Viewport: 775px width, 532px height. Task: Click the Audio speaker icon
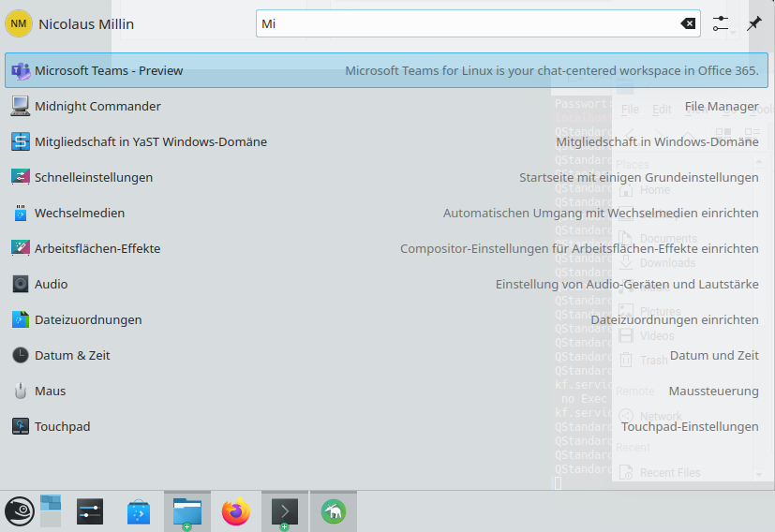click(x=21, y=284)
